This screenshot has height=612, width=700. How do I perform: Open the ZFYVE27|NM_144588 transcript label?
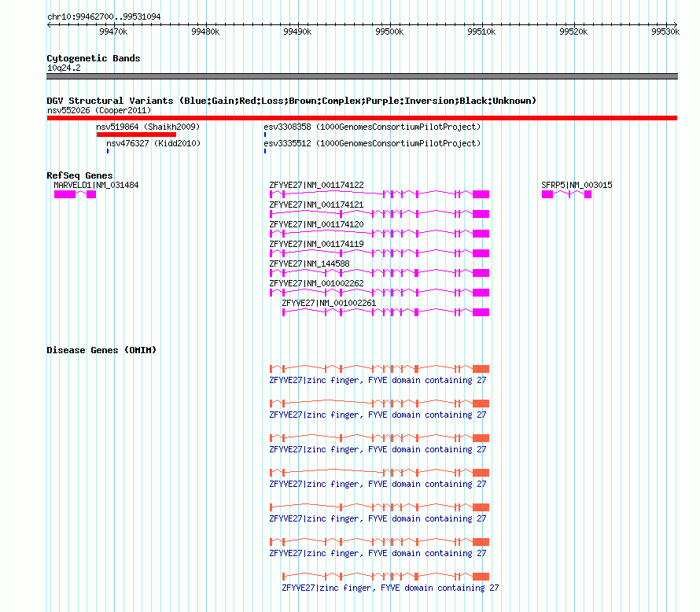[x=309, y=264]
